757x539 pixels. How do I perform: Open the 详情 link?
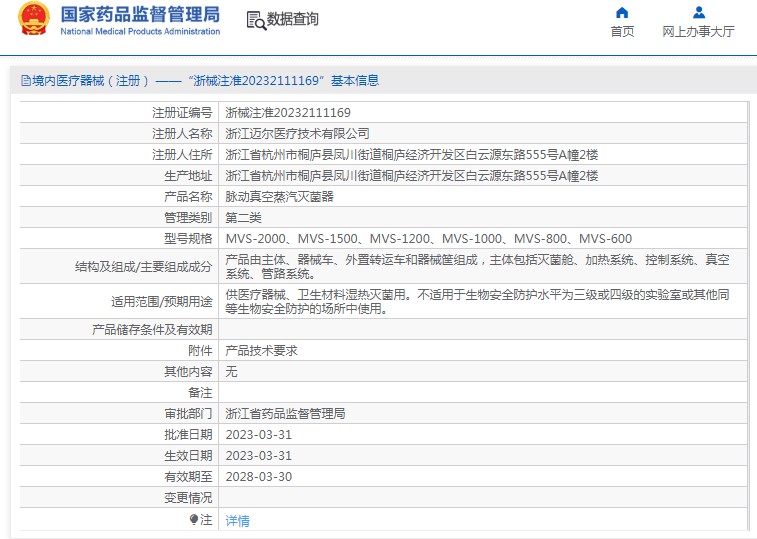point(238,521)
